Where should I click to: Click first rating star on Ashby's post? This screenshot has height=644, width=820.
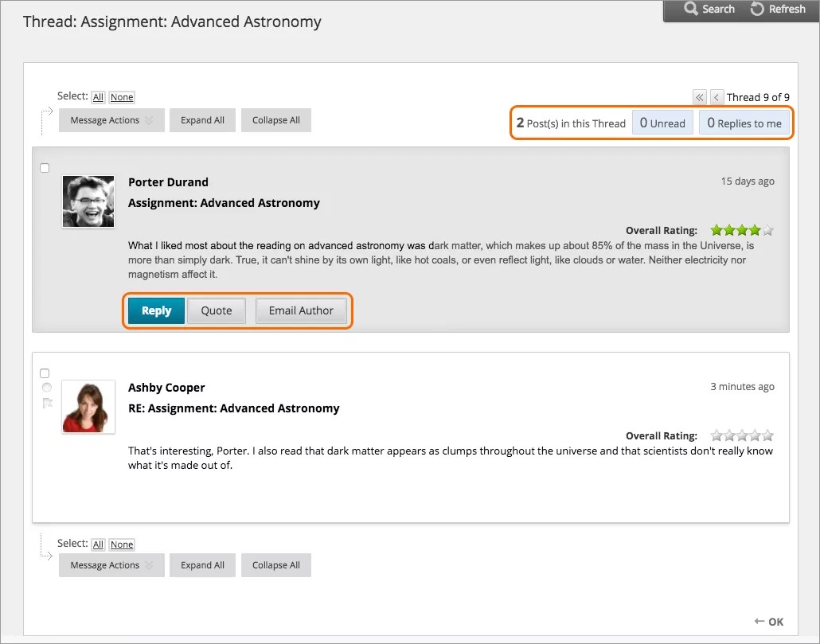click(717, 435)
